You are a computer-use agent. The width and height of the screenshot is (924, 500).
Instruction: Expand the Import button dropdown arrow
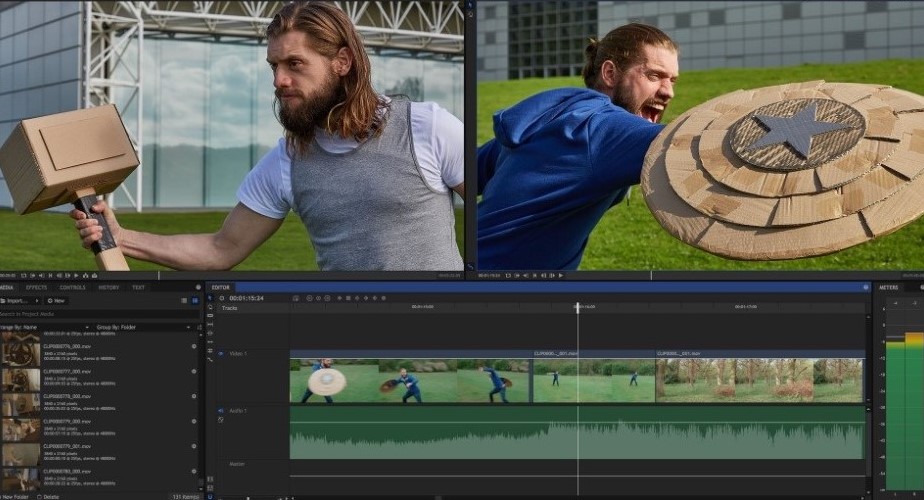pos(37,300)
